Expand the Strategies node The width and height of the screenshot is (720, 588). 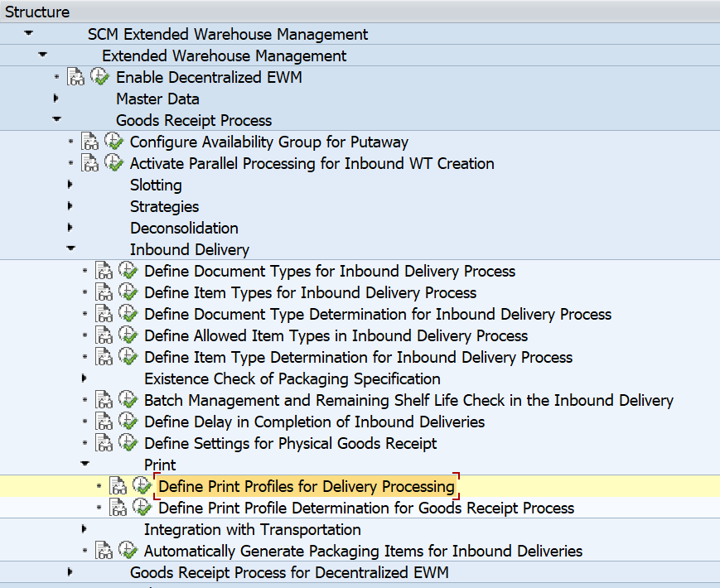pyautogui.click(x=70, y=205)
